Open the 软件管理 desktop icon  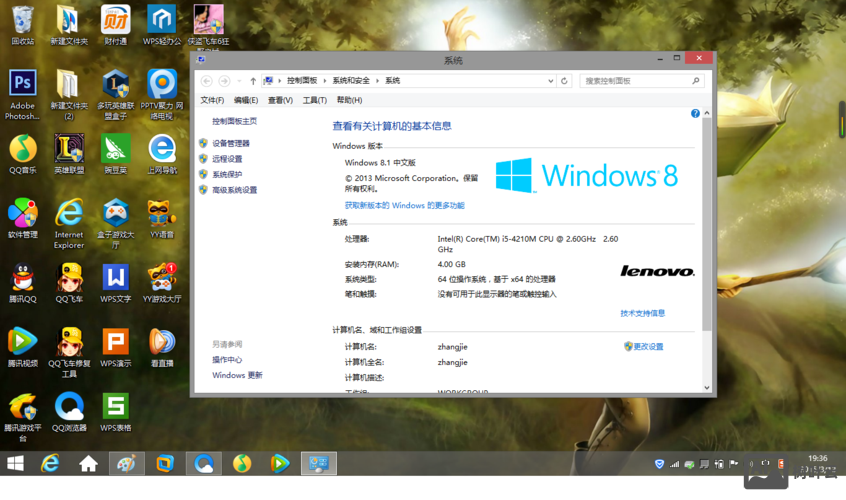[23, 218]
